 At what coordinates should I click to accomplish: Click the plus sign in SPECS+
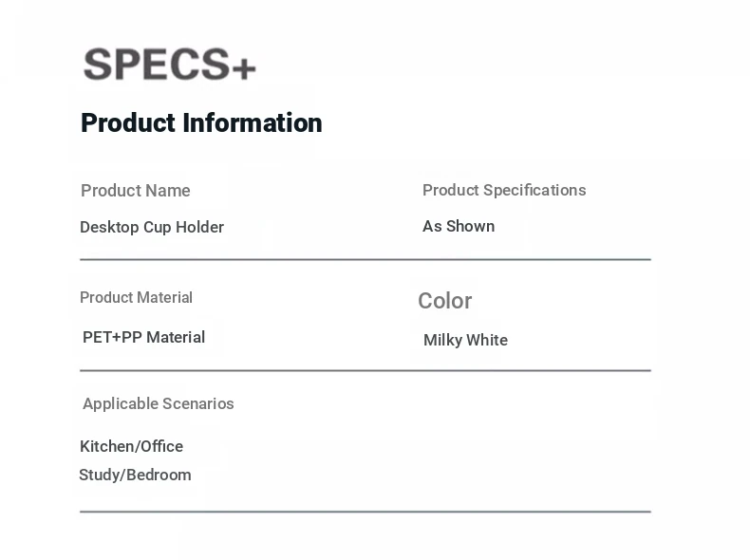(x=244, y=69)
